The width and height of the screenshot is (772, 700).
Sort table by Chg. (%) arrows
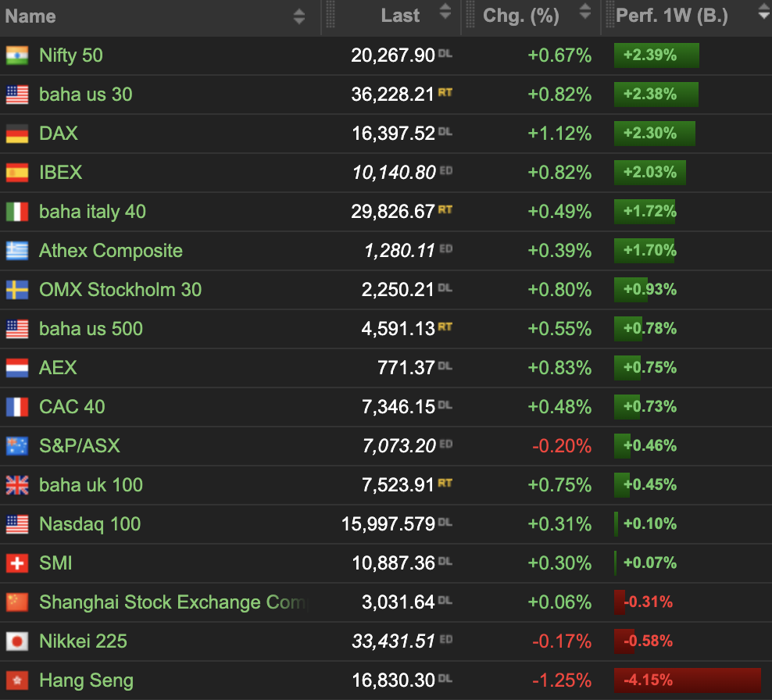(585, 11)
